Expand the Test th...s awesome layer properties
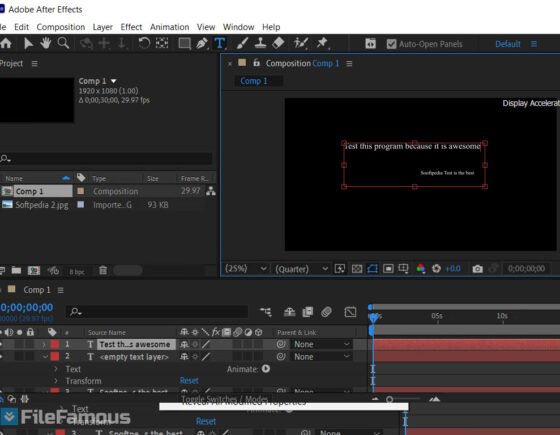The width and height of the screenshot is (560, 435). 44,344
